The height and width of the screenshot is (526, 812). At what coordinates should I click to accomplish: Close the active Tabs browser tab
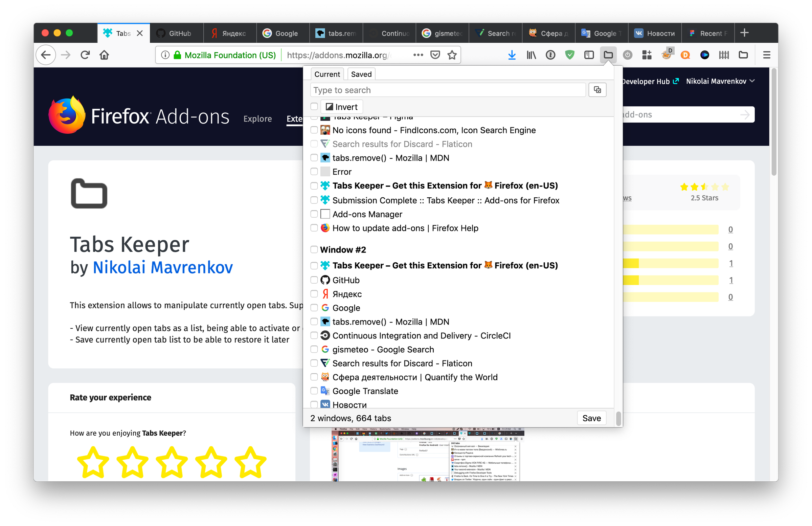click(139, 33)
